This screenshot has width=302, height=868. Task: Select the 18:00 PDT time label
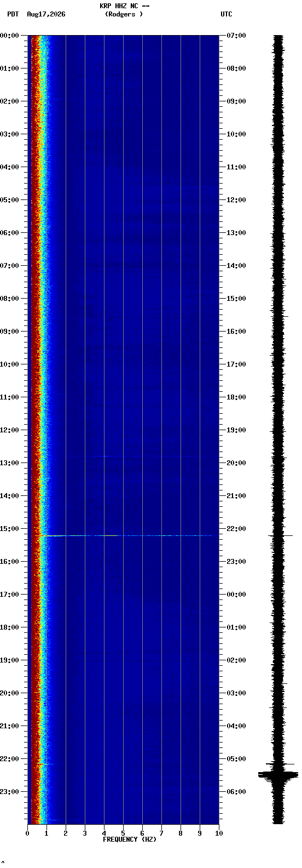coord(9,627)
